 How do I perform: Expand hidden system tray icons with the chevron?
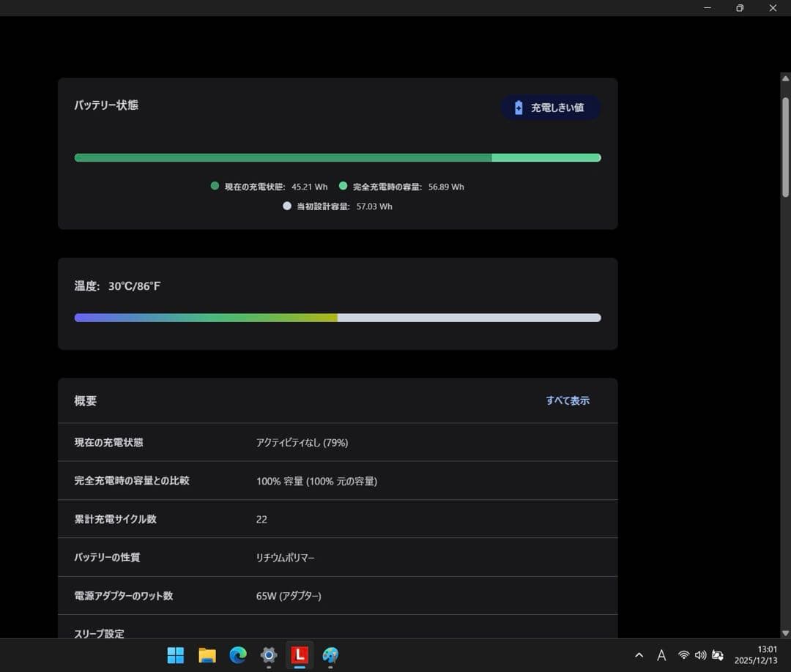[x=639, y=655]
